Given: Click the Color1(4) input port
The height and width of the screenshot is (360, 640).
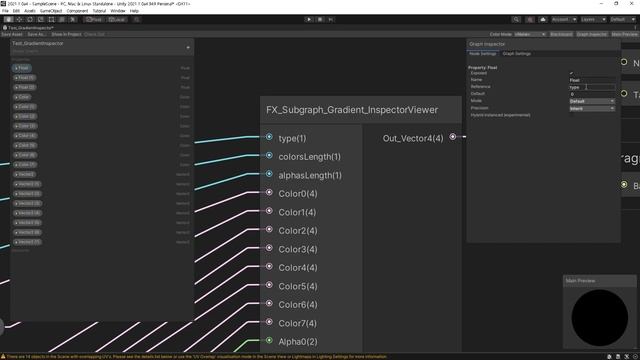Looking at the screenshot, I should point(269,211).
